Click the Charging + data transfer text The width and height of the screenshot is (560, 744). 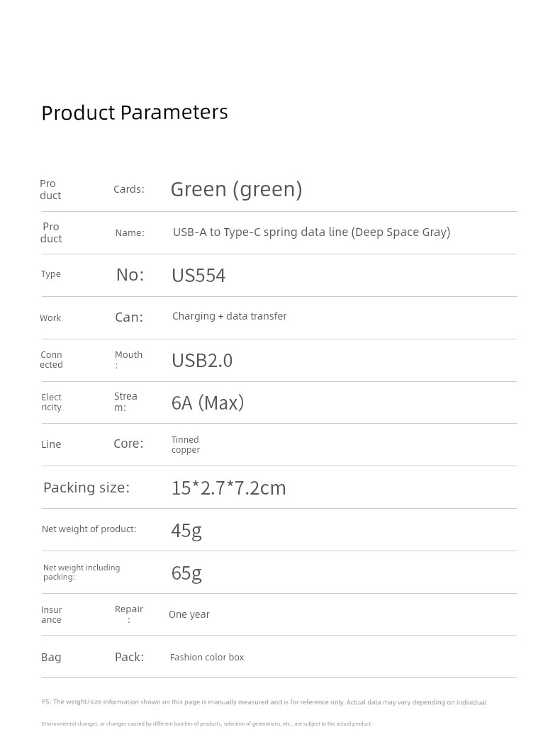[x=229, y=317]
